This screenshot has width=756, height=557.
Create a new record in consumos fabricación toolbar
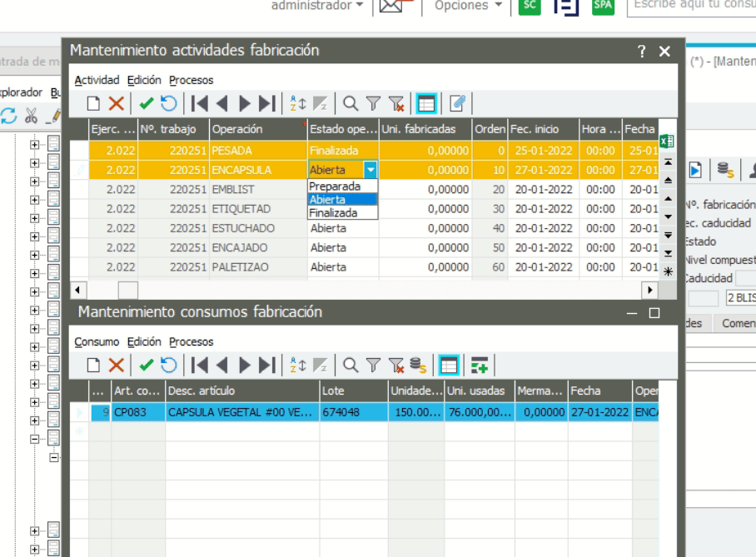point(93,366)
